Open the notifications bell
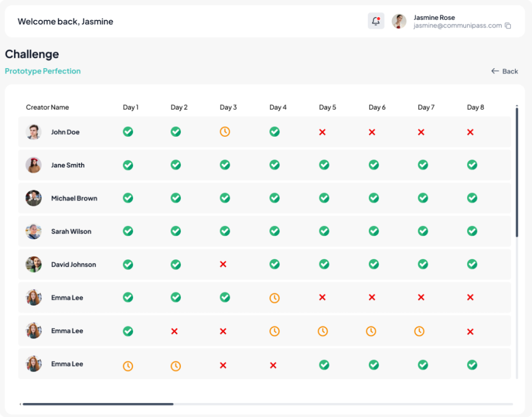 click(x=376, y=21)
